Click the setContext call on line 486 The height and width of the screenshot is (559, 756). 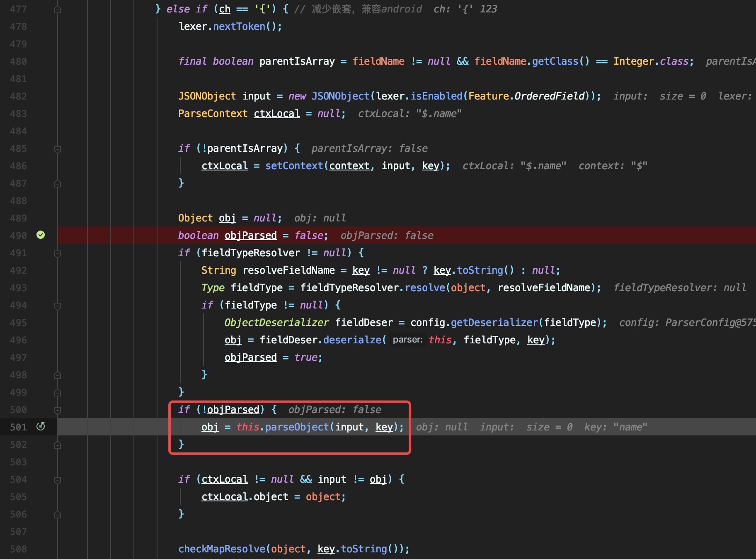[294, 166]
